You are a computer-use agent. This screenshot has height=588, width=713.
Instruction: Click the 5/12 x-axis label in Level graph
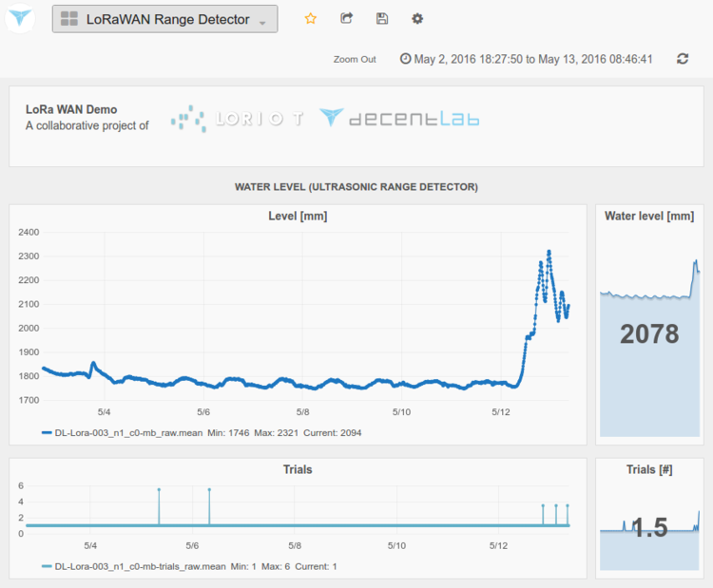[x=501, y=412]
